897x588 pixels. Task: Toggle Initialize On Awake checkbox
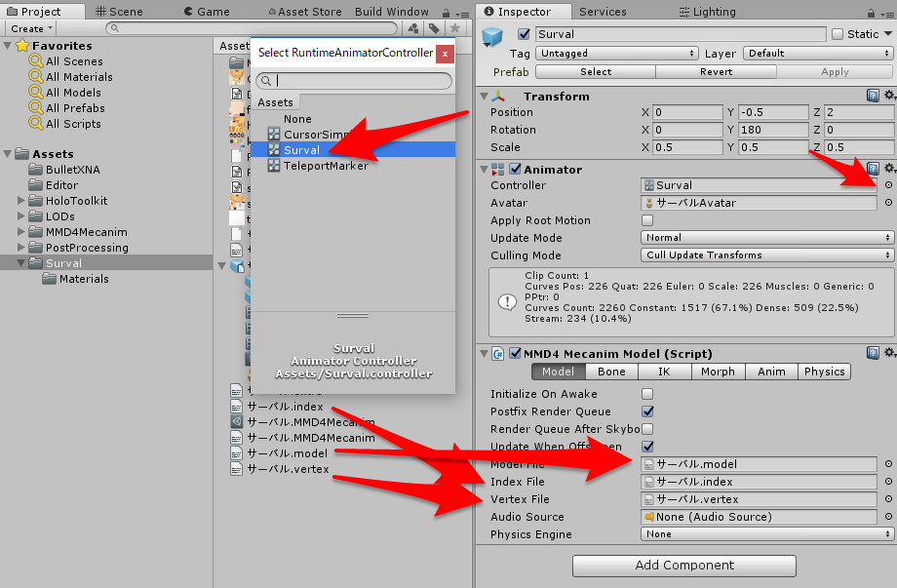point(647,394)
